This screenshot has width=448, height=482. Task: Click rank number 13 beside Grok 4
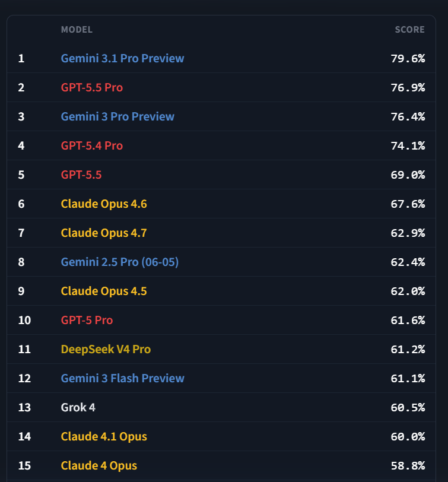click(24, 408)
